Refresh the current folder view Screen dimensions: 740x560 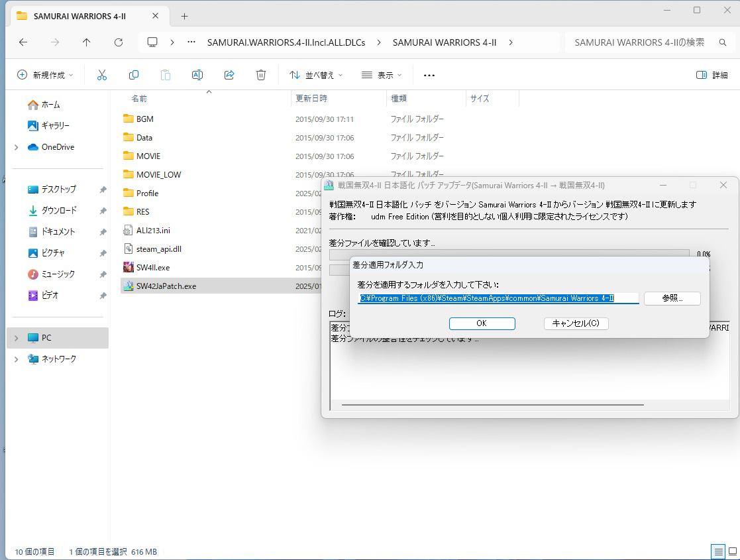119,42
